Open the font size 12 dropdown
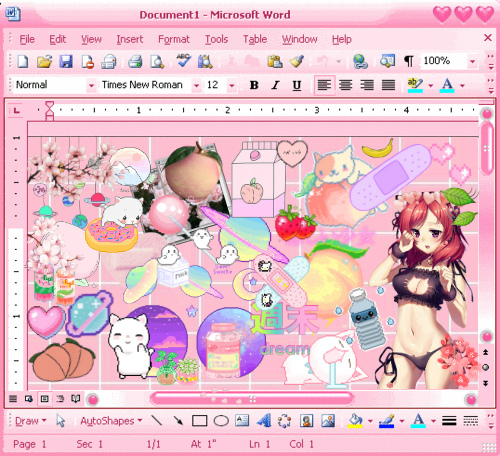 (232, 86)
